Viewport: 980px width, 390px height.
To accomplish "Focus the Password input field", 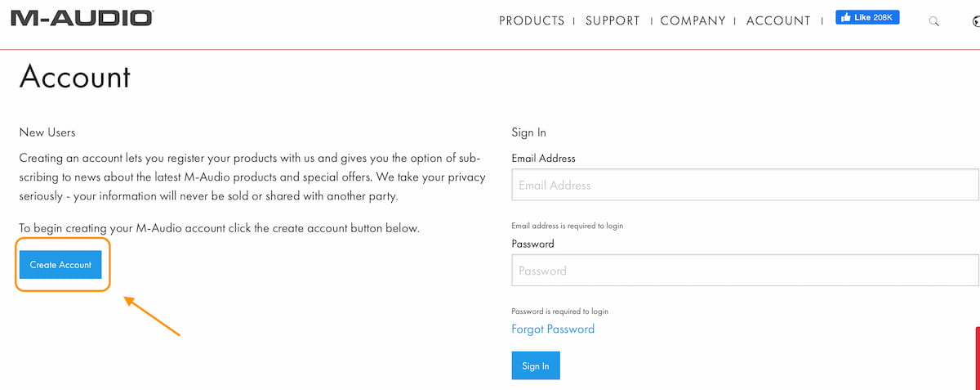I will point(746,270).
